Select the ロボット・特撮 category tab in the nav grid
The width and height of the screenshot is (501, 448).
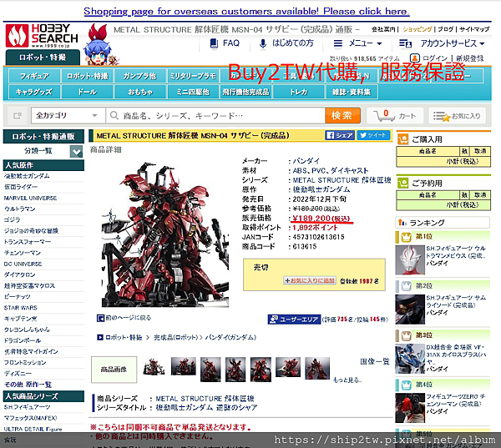[x=87, y=76]
